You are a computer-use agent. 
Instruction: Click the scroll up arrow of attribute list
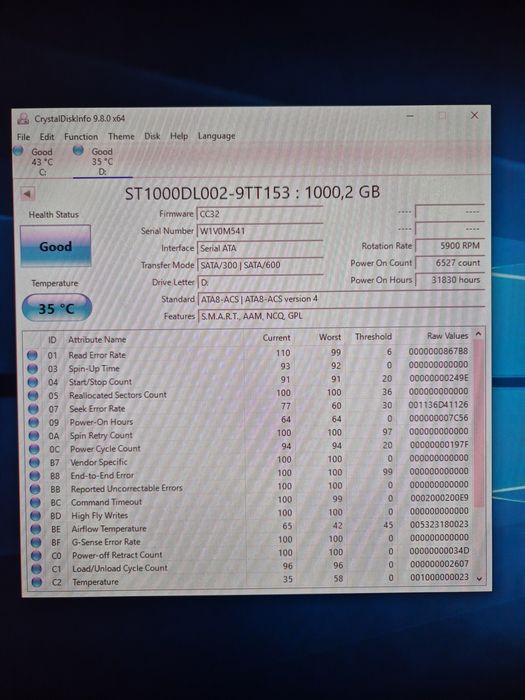(478, 333)
